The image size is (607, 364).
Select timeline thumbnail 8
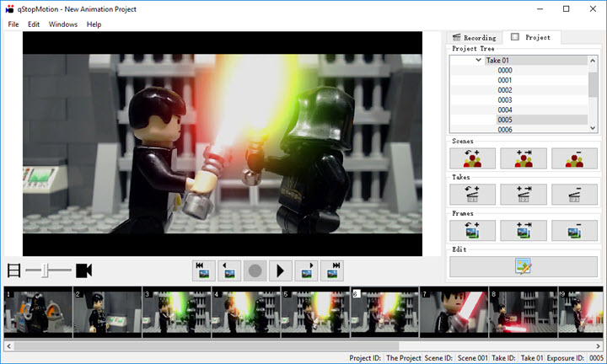(x=523, y=312)
